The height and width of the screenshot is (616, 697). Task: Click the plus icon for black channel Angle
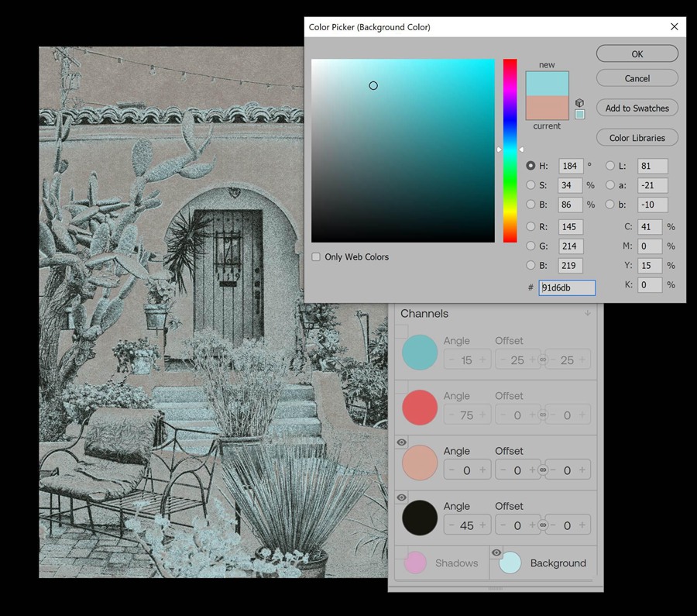click(x=482, y=525)
